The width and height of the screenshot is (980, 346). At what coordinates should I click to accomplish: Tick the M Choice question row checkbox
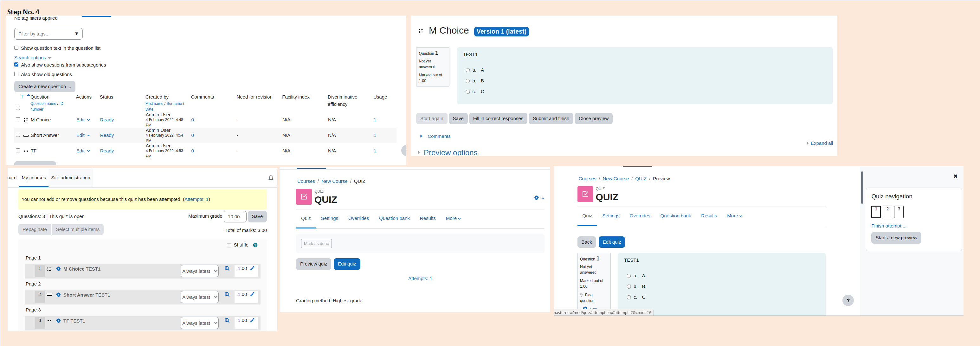(18, 119)
